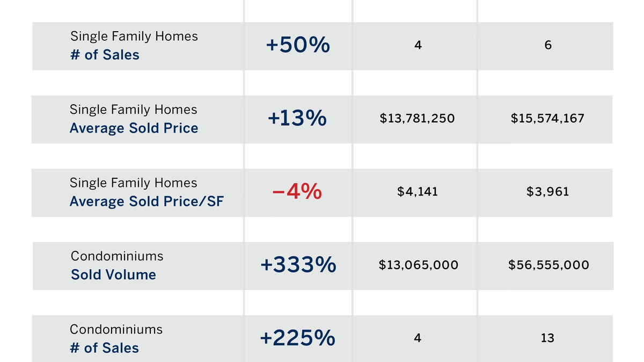The width and height of the screenshot is (644, 362).
Task: Select the +333% condominium sold volume change
Action: [x=298, y=265]
